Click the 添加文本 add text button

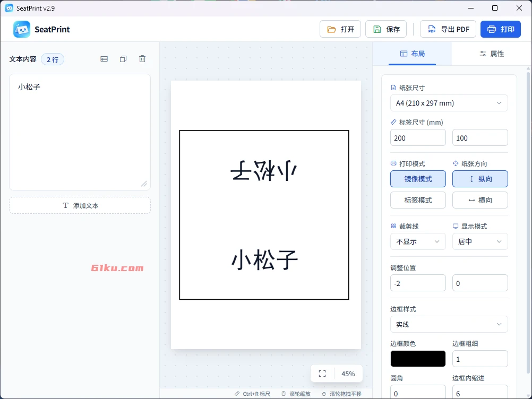click(x=80, y=205)
